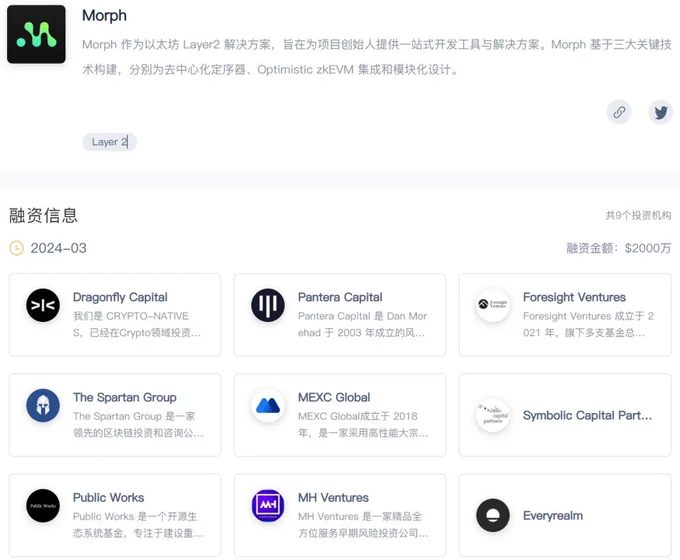
Task: Click the Foresight Ventures description text
Action: (x=588, y=324)
